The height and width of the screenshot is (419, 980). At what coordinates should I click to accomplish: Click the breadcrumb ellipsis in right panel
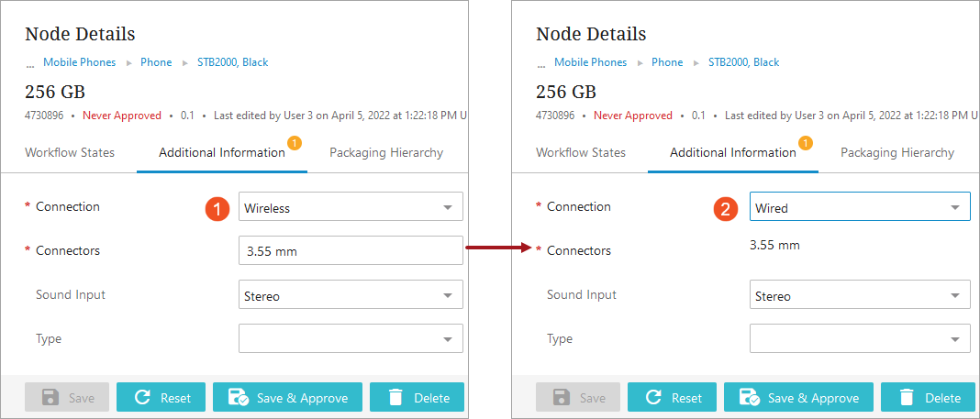click(540, 62)
